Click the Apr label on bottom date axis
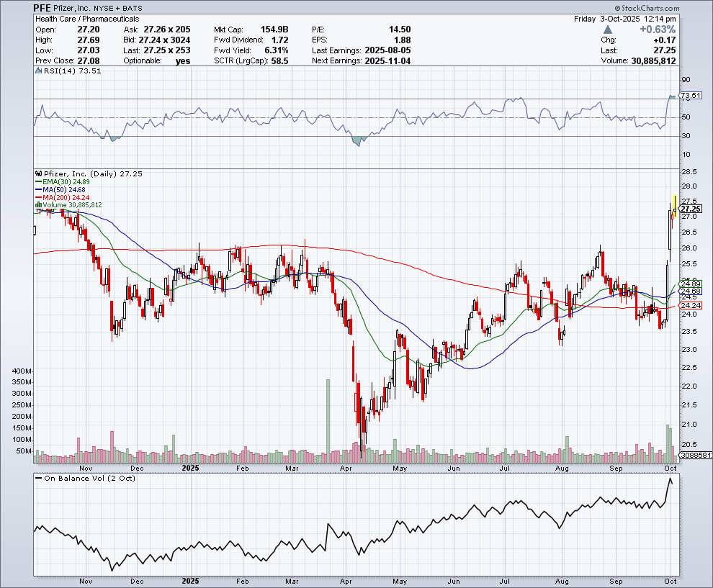The image size is (713, 588). (347, 581)
